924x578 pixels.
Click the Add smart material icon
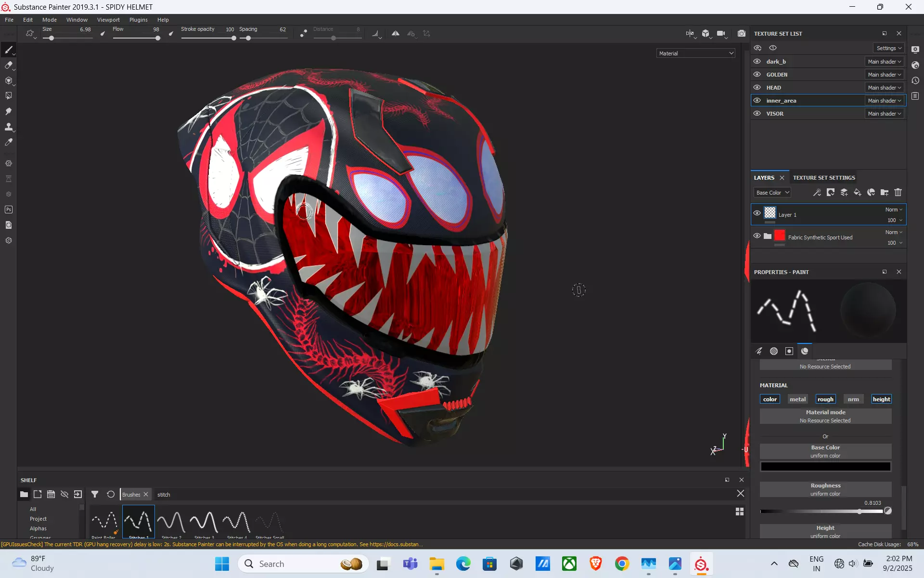[x=871, y=193]
